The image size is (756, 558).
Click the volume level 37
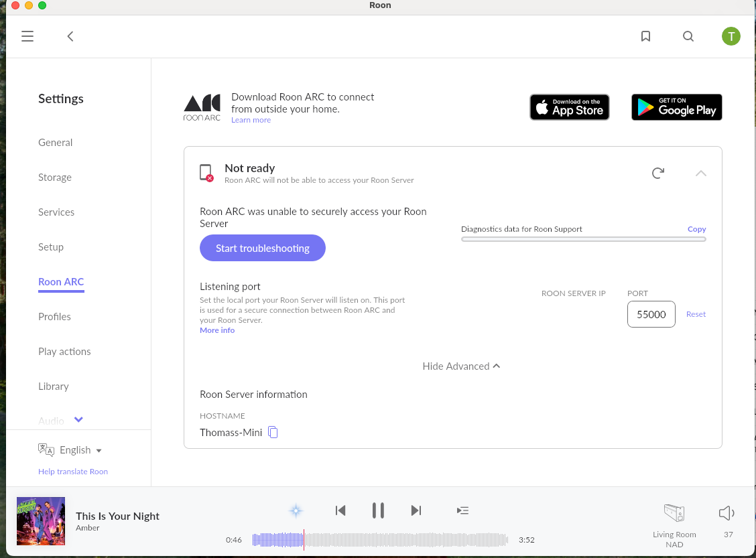point(728,535)
